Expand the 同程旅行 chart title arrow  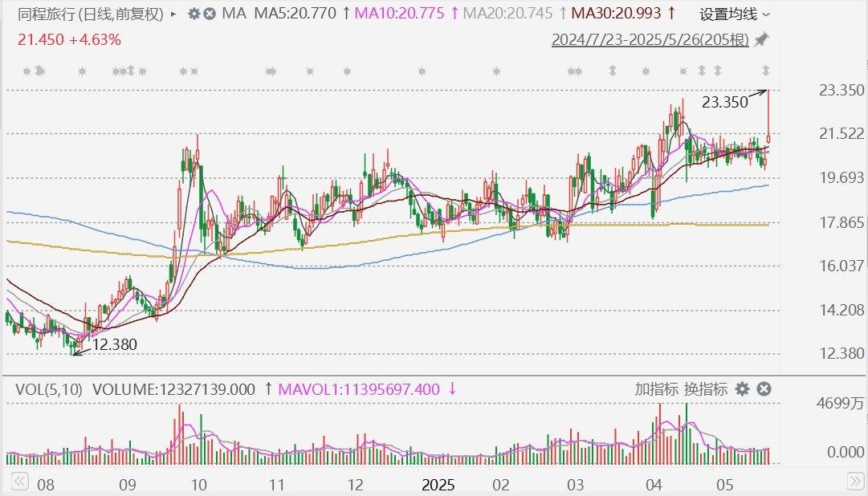click(174, 14)
